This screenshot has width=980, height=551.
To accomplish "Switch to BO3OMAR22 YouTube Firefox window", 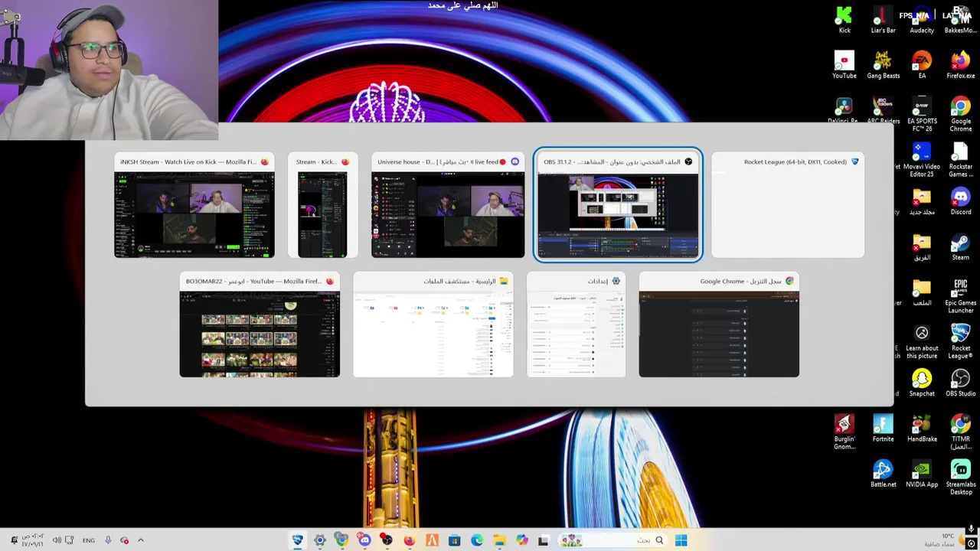I will pyautogui.click(x=260, y=325).
